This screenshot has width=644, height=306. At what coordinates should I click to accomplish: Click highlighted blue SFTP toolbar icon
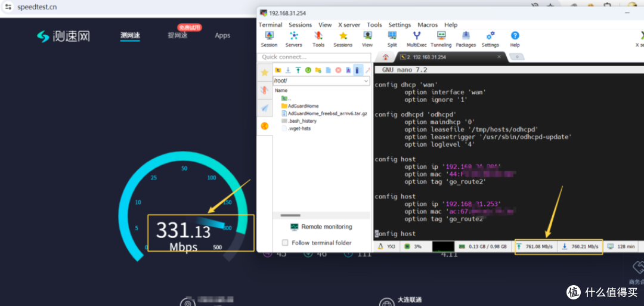(x=358, y=70)
